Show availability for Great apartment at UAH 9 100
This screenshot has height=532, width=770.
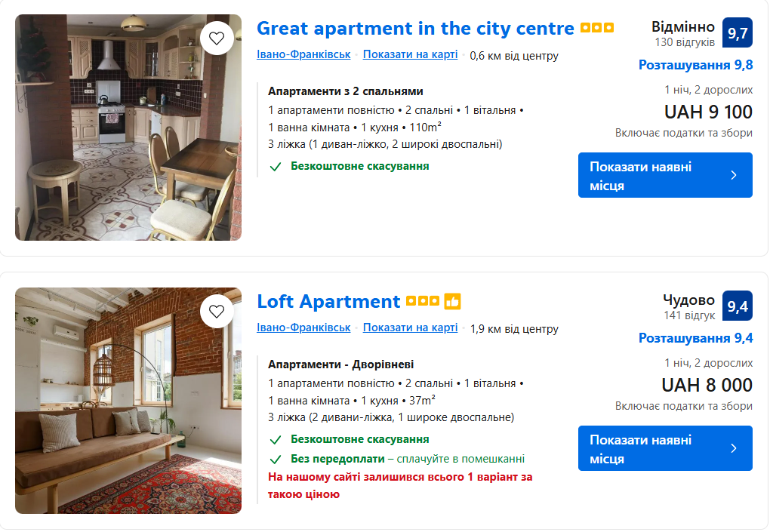click(x=665, y=176)
